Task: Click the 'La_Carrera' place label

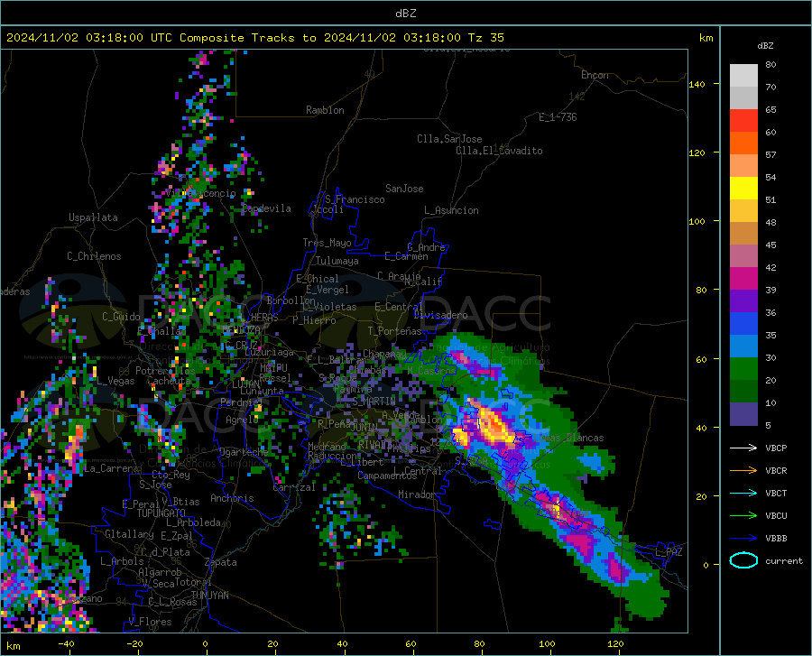Action: tap(112, 468)
